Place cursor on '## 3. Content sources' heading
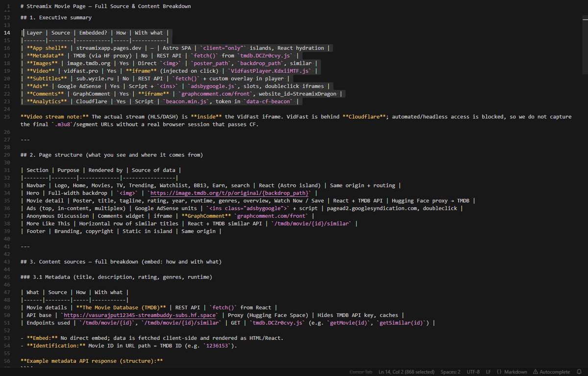 click(x=121, y=261)
